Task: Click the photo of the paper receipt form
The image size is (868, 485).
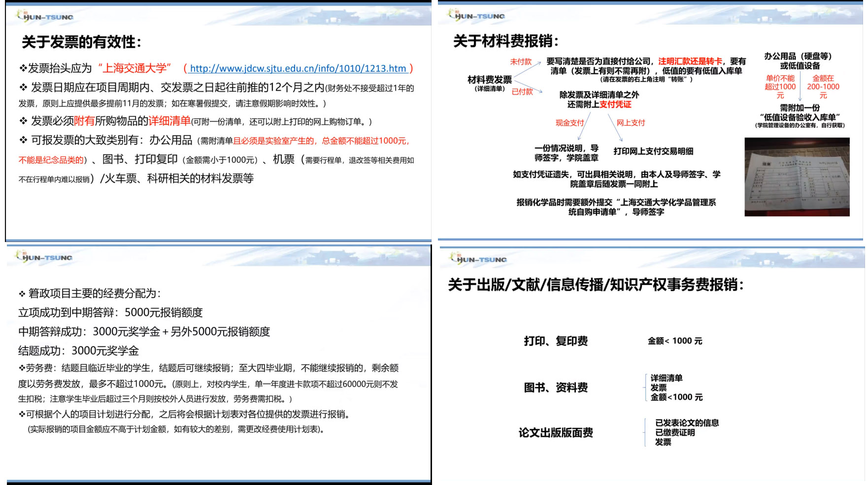Action: point(797,177)
